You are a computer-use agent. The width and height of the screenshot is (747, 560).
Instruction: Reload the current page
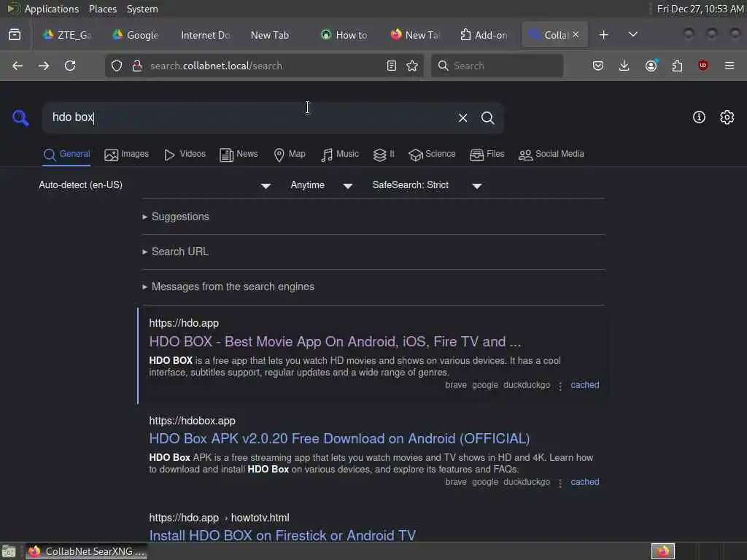click(x=70, y=66)
